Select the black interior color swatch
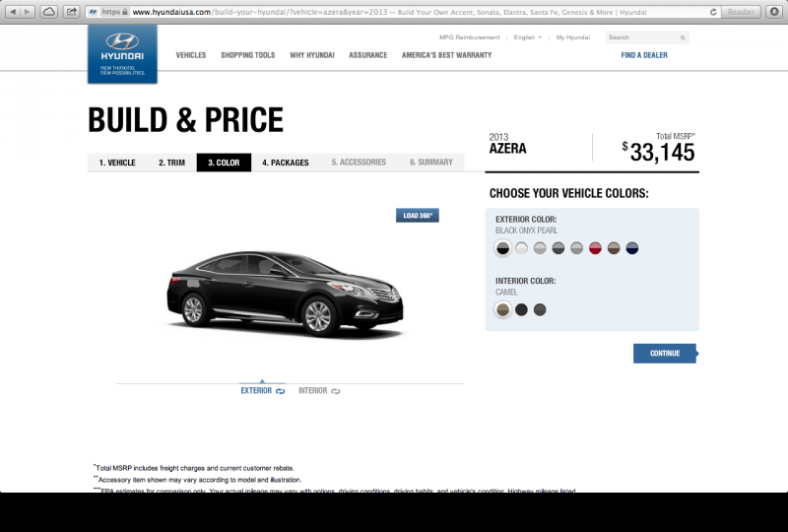Viewport: 788px width, 532px height. coord(521,309)
